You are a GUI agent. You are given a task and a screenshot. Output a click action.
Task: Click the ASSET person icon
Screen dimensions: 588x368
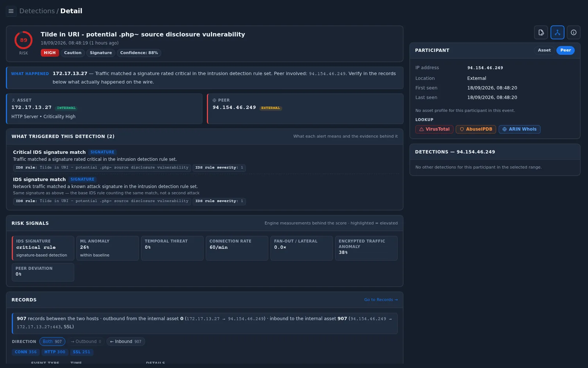pos(14,100)
